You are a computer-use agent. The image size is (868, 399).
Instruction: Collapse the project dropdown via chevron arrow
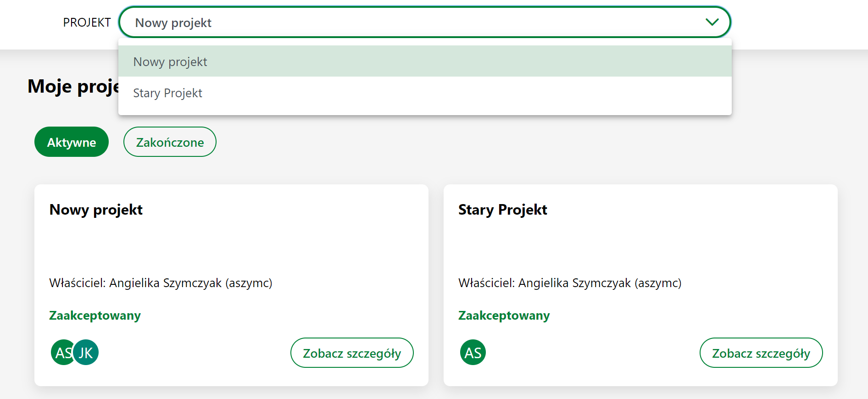click(x=712, y=22)
